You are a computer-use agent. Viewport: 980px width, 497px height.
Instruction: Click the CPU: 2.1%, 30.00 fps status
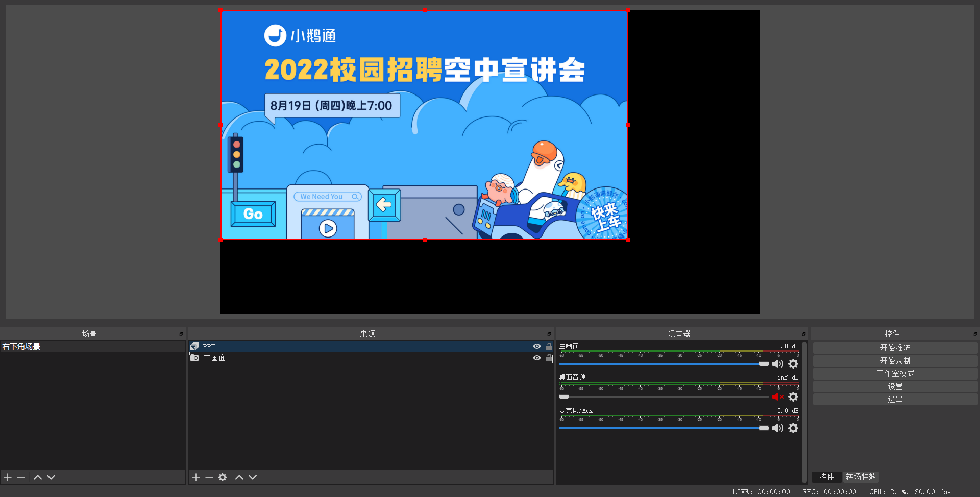click(910, 492)
